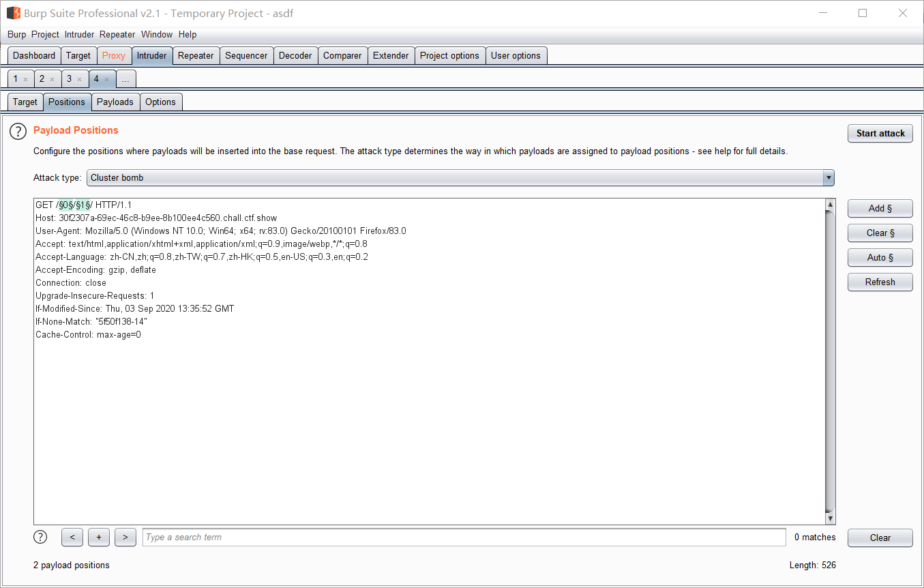Click the §1§ payload position marker

pos(83,205)
